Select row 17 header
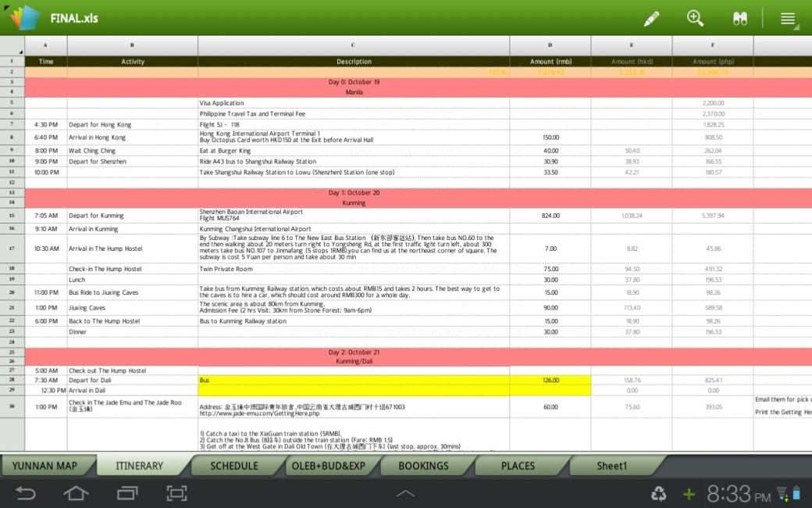 [12, 249]
